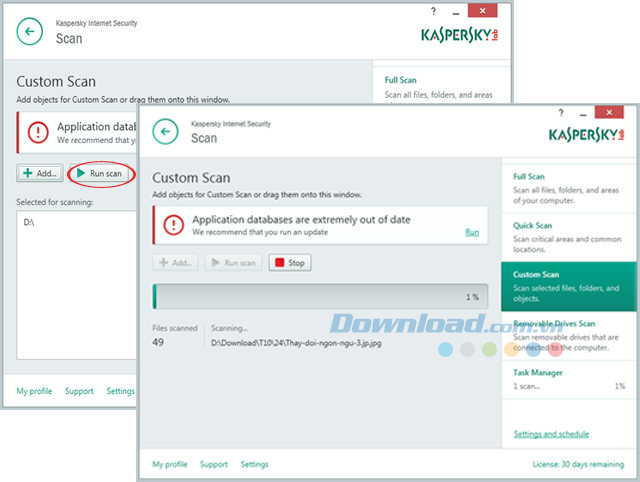
Task: Click the Run link to update databases
Action: coord(472,232)
